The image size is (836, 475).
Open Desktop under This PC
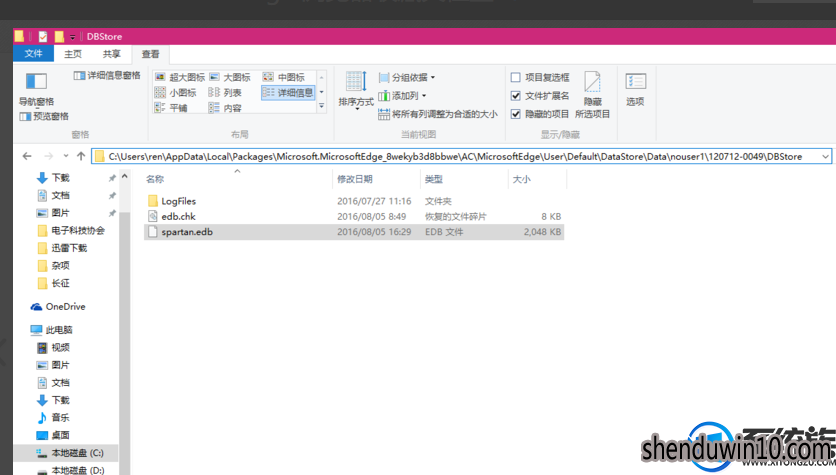[60, 435]
